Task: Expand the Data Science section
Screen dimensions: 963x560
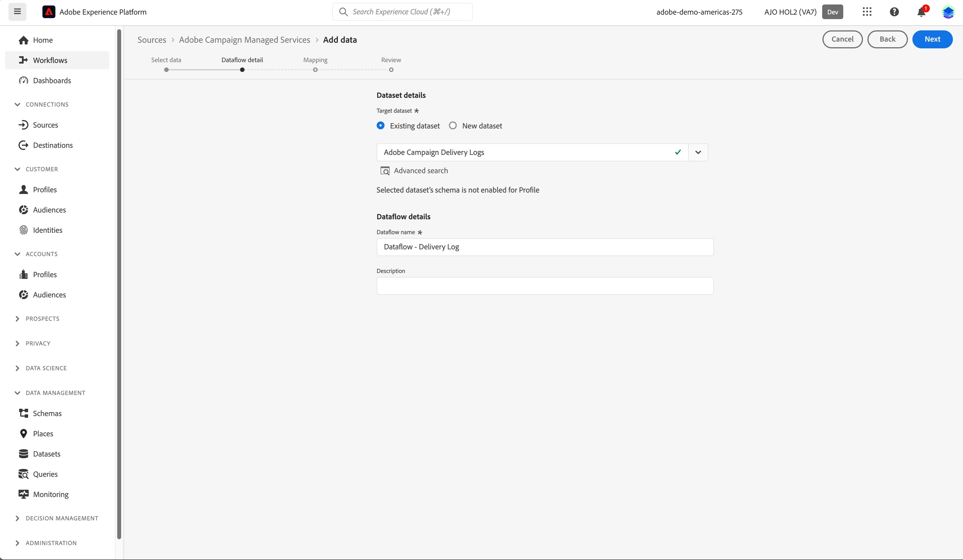Action: 17,368
